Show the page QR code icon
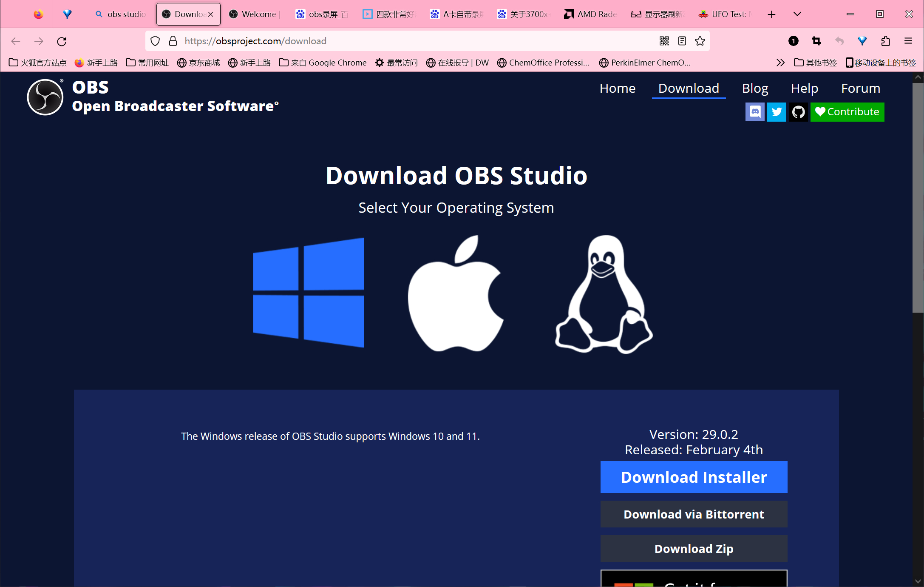The width and height of the screenshot is (924, 587). (664, 41)
